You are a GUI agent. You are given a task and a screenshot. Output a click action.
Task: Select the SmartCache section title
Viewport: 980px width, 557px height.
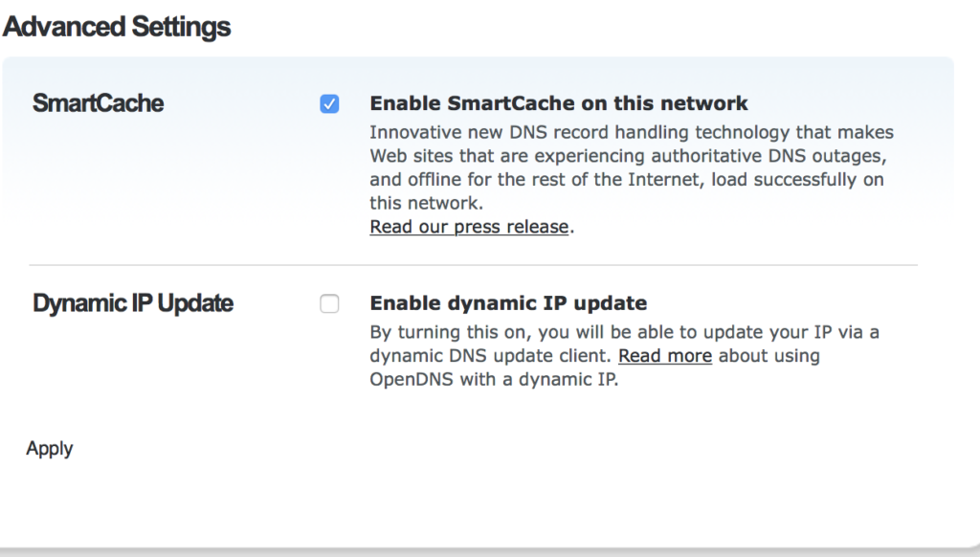[98, 103]
